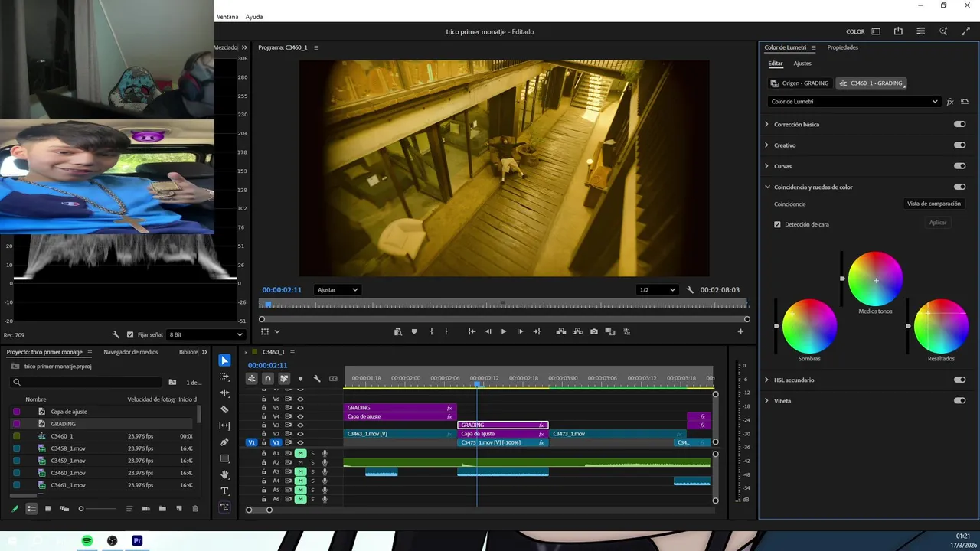The width and height of the screenshot is (980, 551).
Task: Expand Creativo section
Action: pyautogui.click(x=766, y=145)
